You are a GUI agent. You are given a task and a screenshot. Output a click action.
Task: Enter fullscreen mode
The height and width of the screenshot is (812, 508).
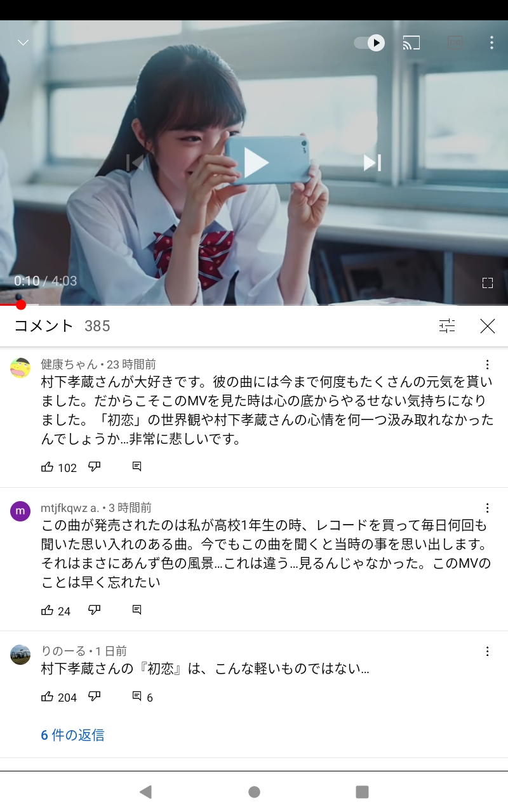coord(487,283)
